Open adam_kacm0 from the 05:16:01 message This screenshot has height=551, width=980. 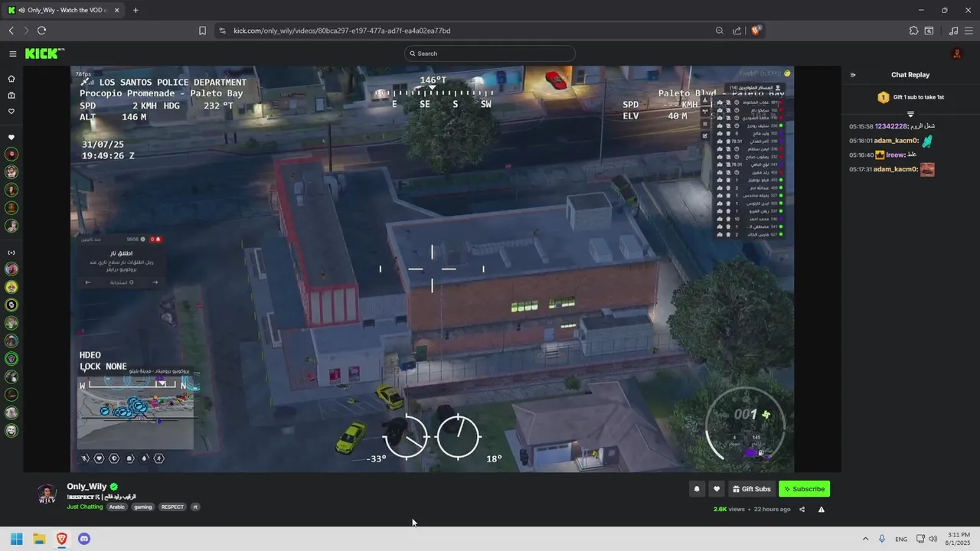(x=896, y=141)
